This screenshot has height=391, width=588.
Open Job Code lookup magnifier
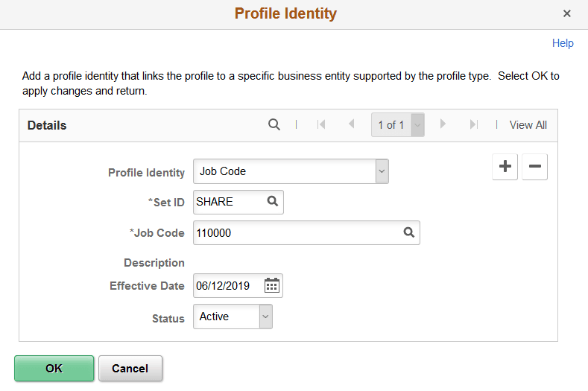click(x=409, y=232)
